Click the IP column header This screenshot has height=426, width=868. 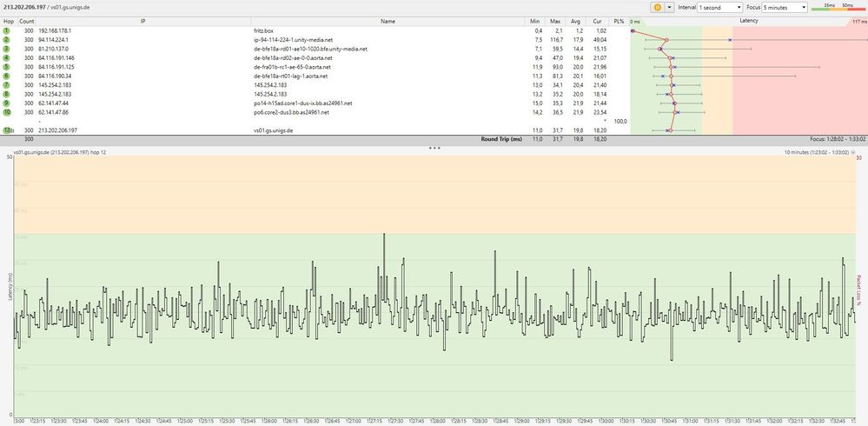142,21
